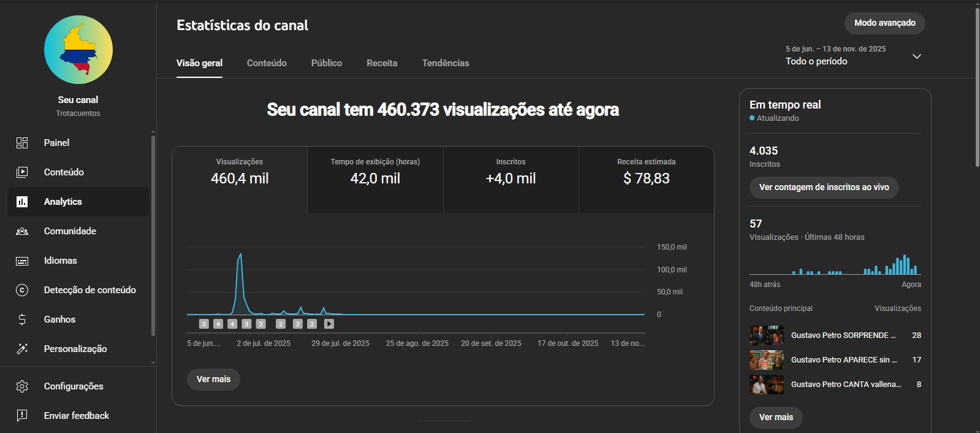Click the Configurações gear icon

22,386
